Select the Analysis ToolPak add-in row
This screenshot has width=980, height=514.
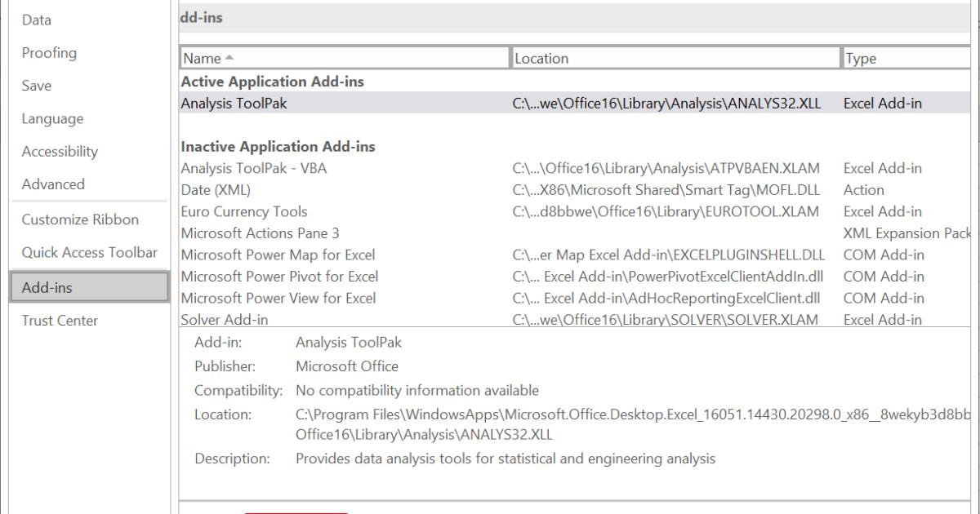click(236, 103)
